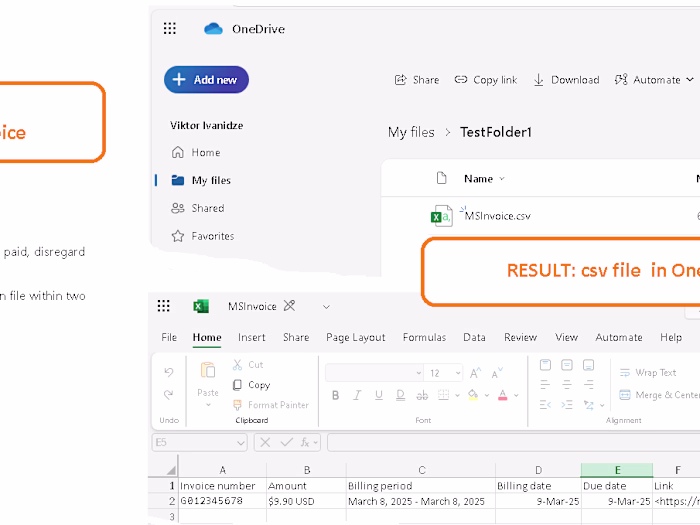The width and height of the screenshot is (700, 525).
Task: Click the Paste clipboard icon
Action: [x=208, y=370]
